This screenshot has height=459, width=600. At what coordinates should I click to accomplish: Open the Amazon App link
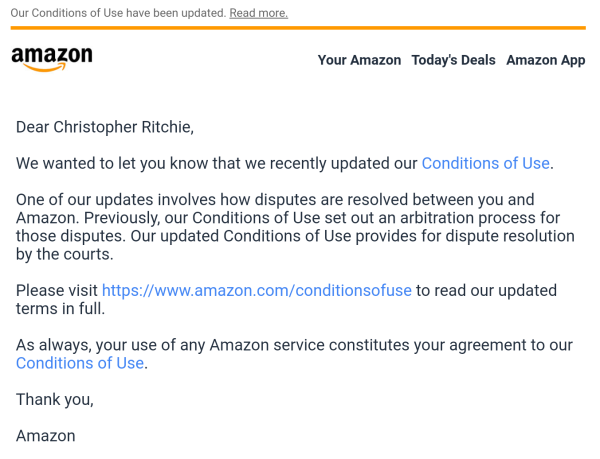[x=546, y=60]
